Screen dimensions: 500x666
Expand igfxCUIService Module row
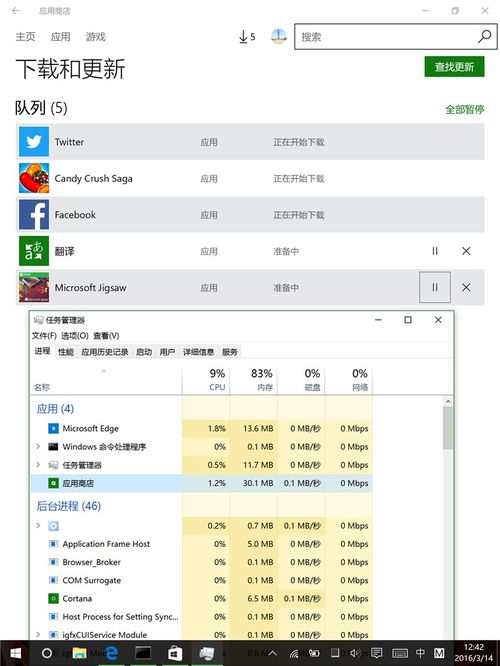[38, 635]
